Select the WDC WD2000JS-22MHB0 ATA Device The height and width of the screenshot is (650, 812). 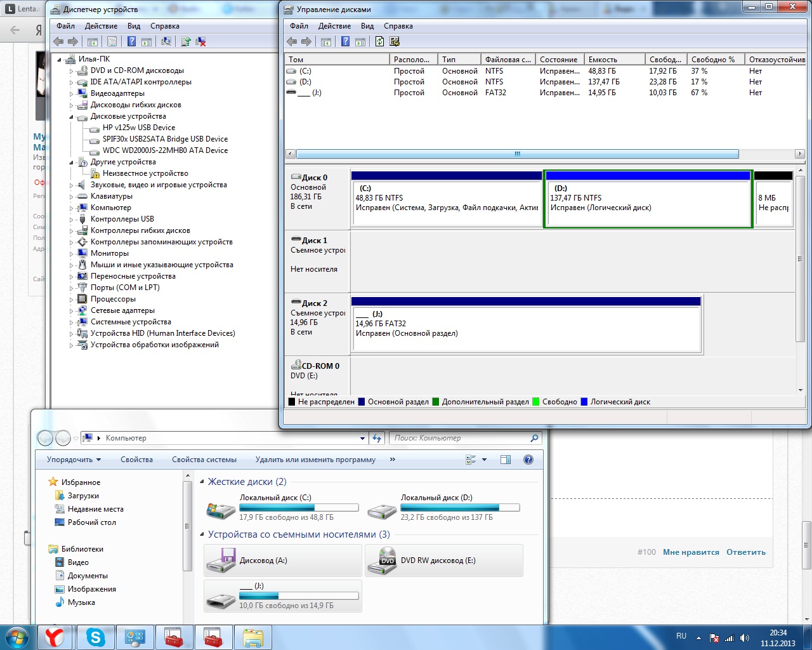(x=165, y=150)
